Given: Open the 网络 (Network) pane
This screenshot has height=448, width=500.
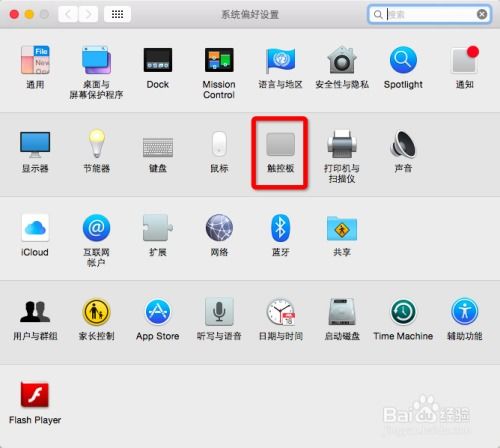Looking at the screenshot, I should click(219, 236).
